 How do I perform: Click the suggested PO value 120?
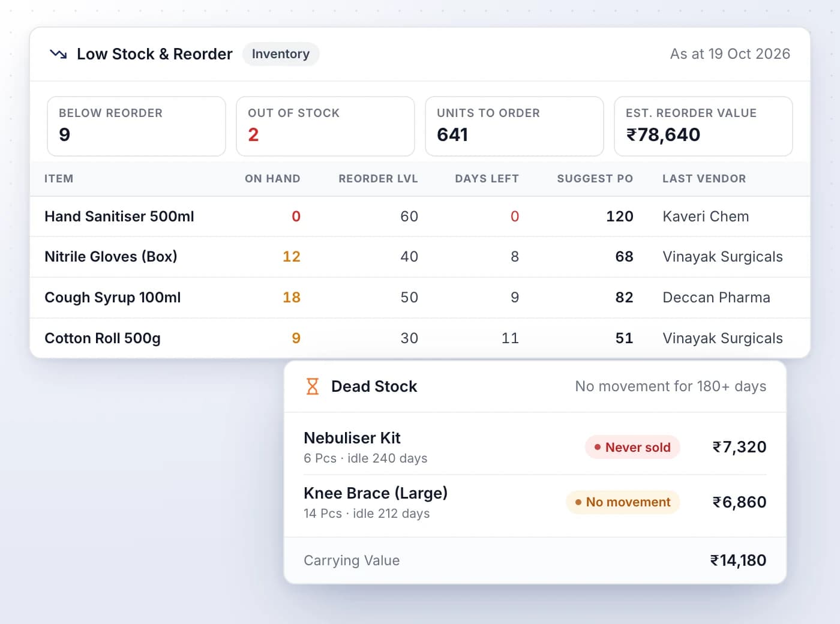pyautogui.click(x=620, y=217)
